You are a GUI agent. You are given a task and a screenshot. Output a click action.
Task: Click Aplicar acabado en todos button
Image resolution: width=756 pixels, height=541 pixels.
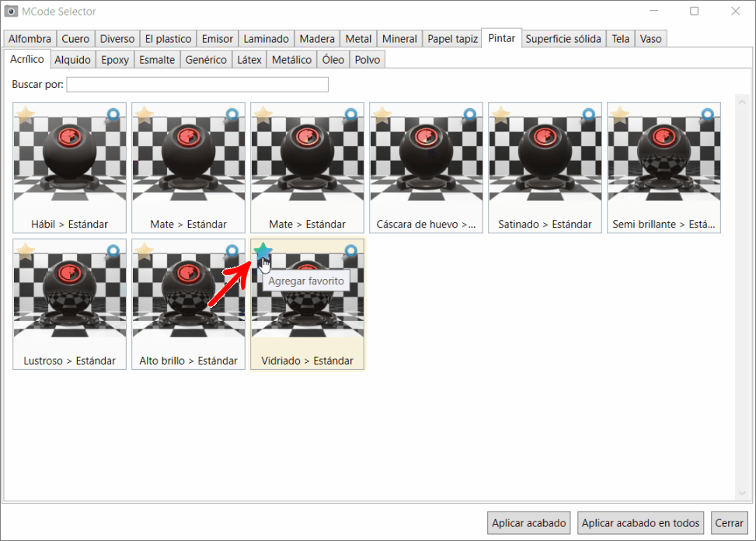point(640,523)
